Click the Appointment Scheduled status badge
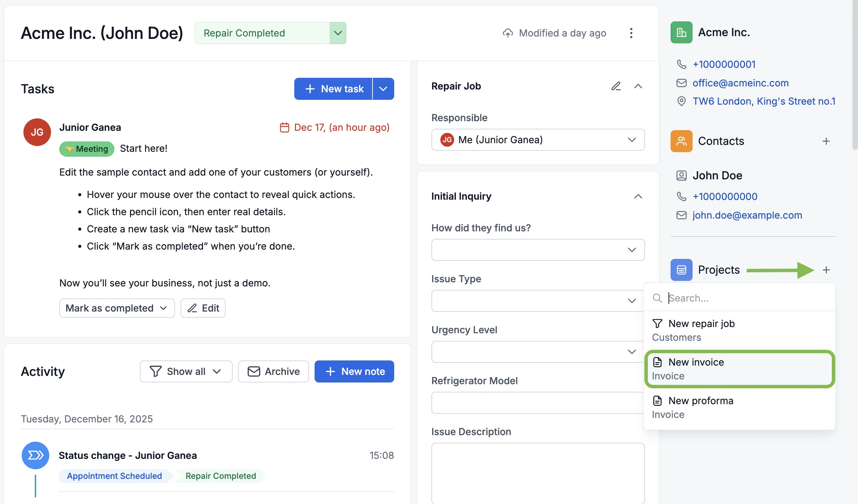Screen dimensions: 858x504 point(114,476)
